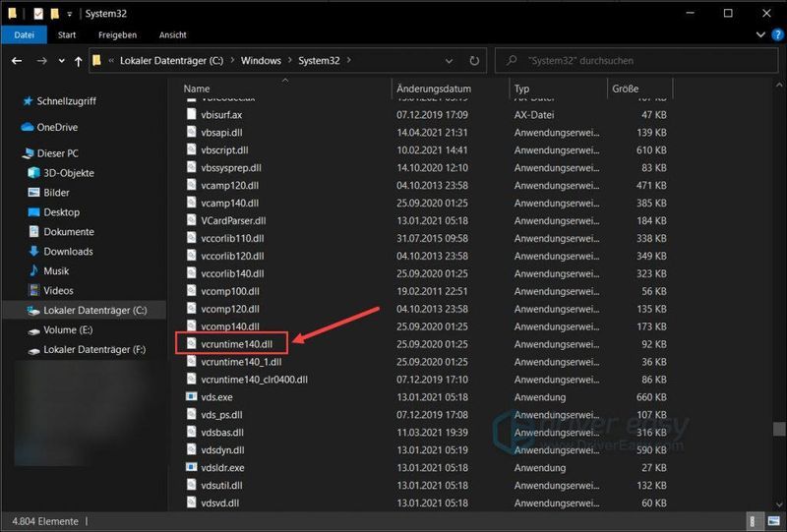Open Explorer help question mark
Viewport: 787px width, 532px height.
point(777,34)
